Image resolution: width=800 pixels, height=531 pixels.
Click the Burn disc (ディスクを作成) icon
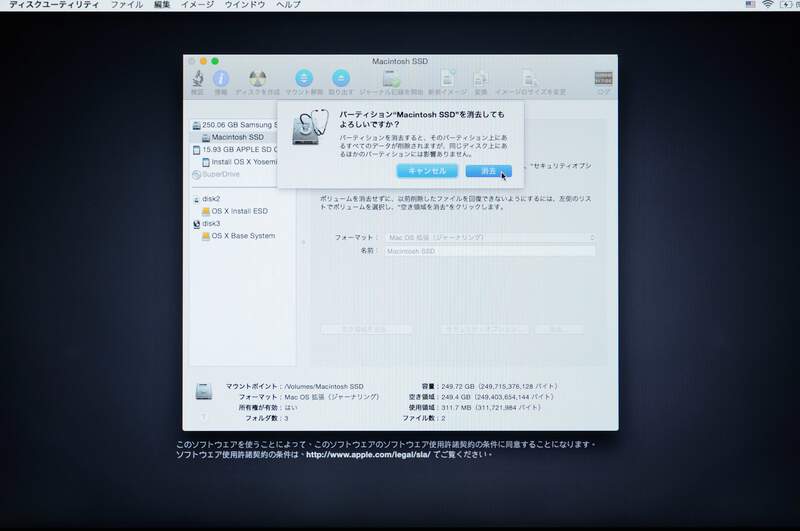pos(258,79)
